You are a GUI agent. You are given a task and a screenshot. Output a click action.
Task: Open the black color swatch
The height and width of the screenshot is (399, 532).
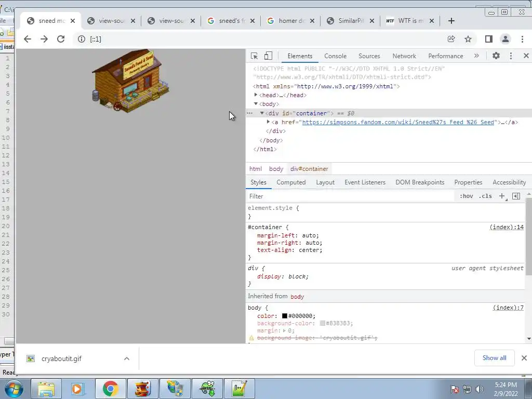285,316
